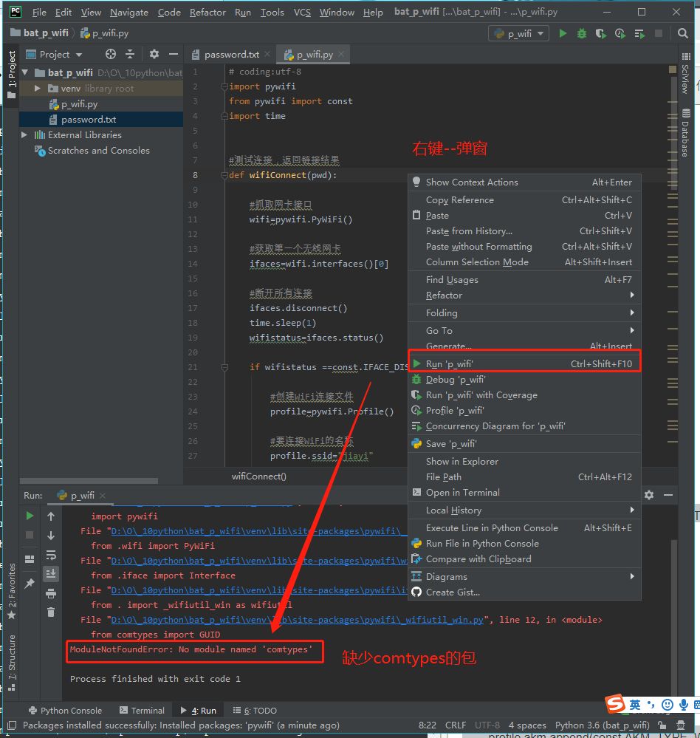Click stop icon in Run panel
This screenshot has width=700, height=738.
coord(30,535)
